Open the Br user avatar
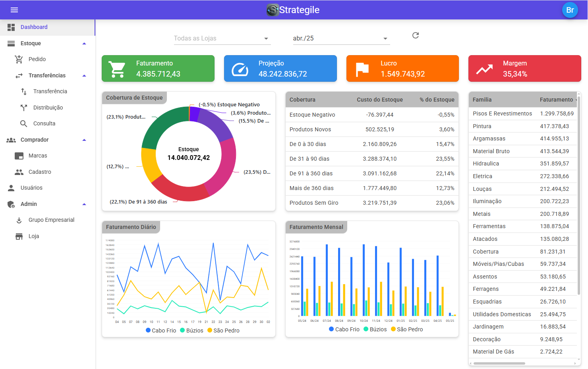The height and width of the screenshot is (369, 588). [570, 10]
